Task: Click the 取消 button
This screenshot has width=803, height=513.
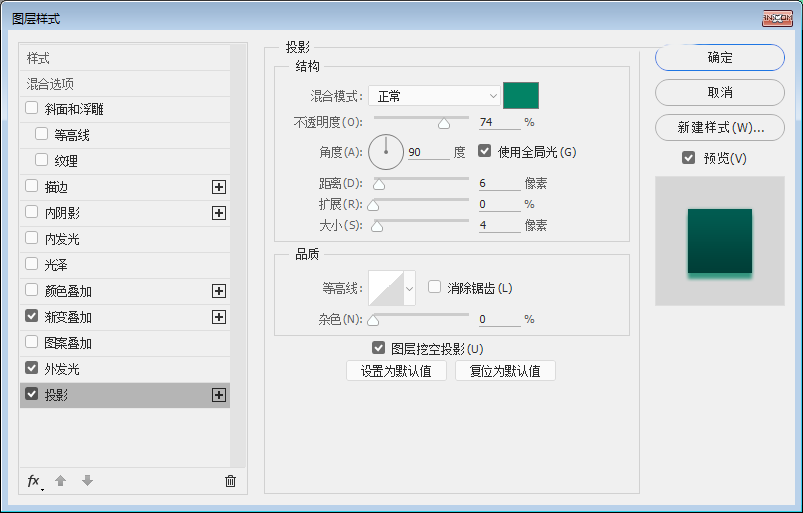Action: [x=720, y=92]
